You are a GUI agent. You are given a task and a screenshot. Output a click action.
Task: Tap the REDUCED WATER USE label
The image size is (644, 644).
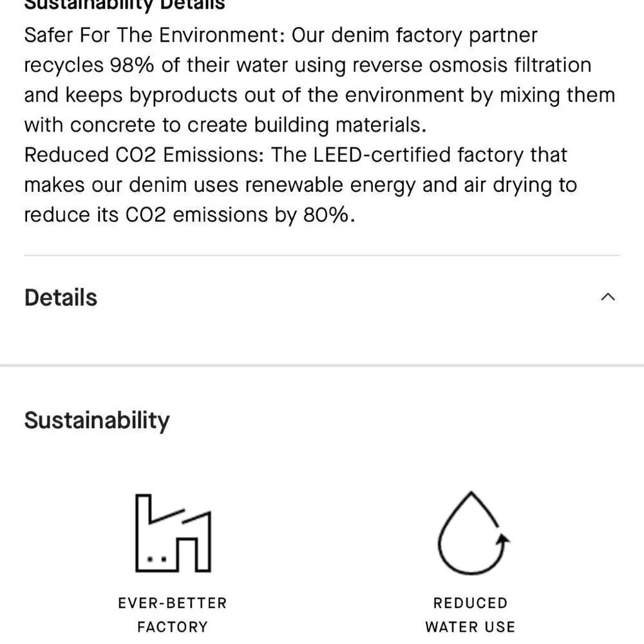[x=470, y=614]
